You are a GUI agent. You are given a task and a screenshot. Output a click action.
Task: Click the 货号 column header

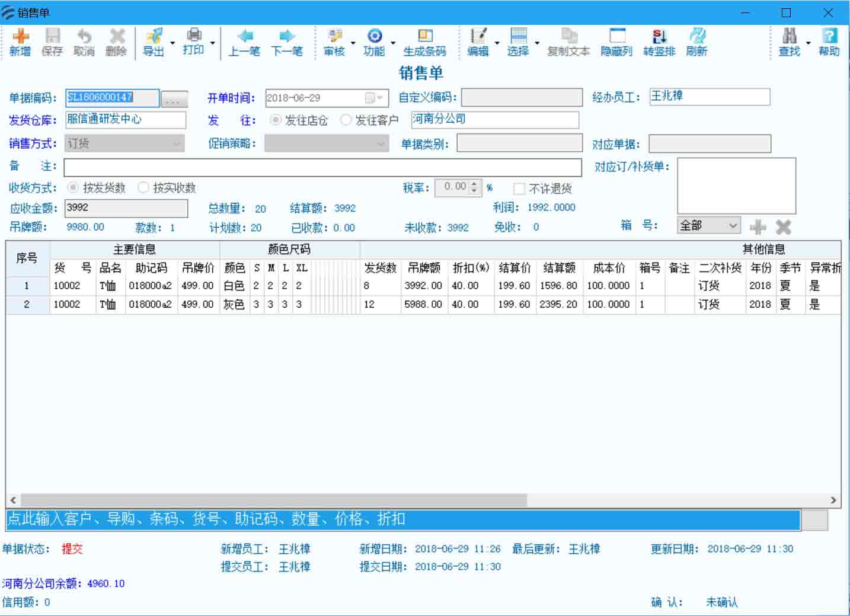coord(73,268)
